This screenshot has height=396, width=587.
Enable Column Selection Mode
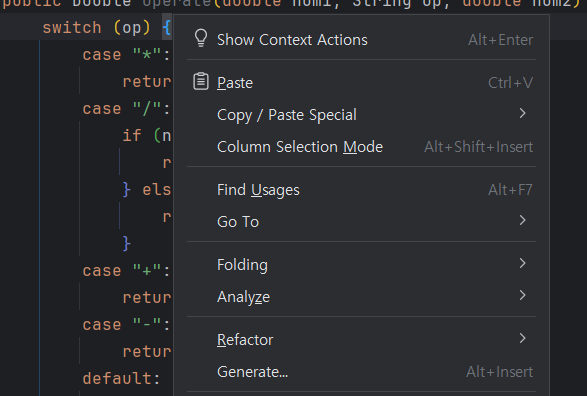click(362, 147)
